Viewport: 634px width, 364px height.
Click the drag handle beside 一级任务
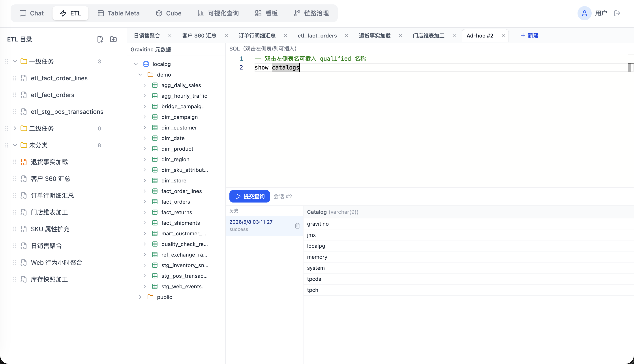[x=6, y=62]
